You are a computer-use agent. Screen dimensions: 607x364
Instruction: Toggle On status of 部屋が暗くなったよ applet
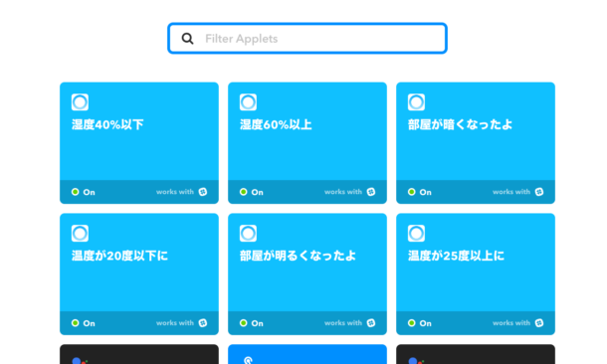pos(420,192)
